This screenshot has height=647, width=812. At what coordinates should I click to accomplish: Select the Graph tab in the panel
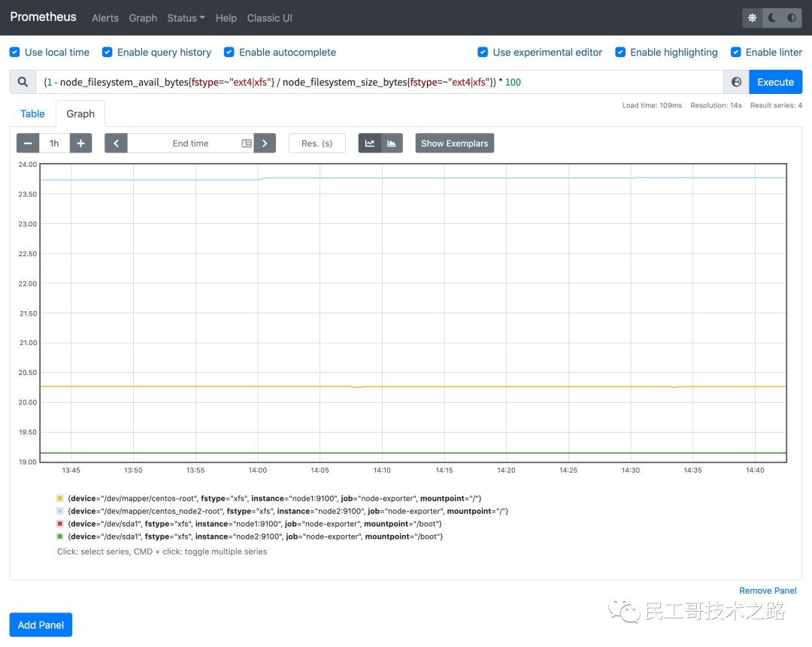[x=80, y=114]
